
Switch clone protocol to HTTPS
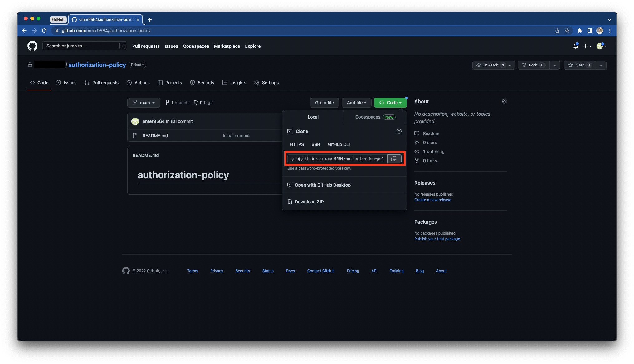[x=296, y=144]
